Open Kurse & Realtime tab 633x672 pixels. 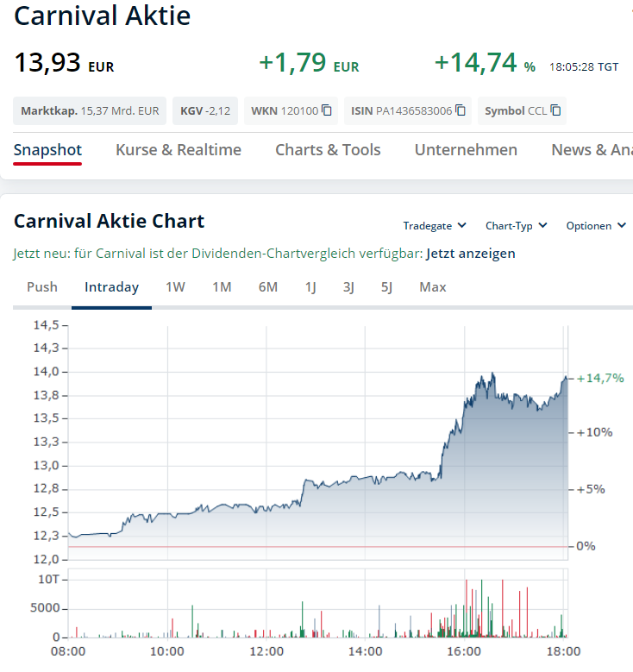pyautogui.click(x=179, y=150)
